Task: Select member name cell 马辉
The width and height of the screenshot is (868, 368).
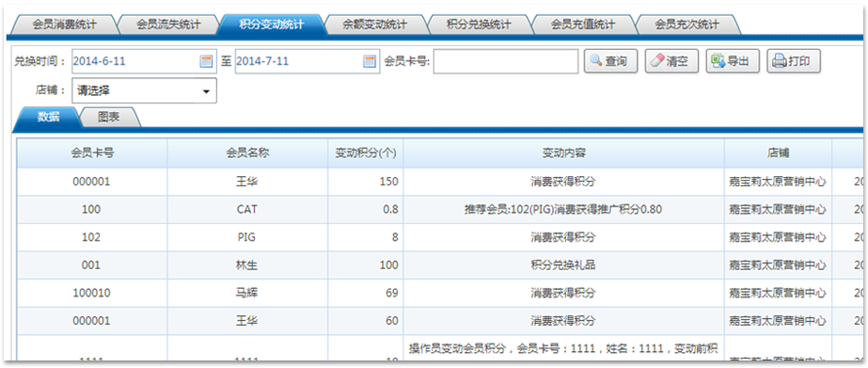Action: (x=247, y=293)
